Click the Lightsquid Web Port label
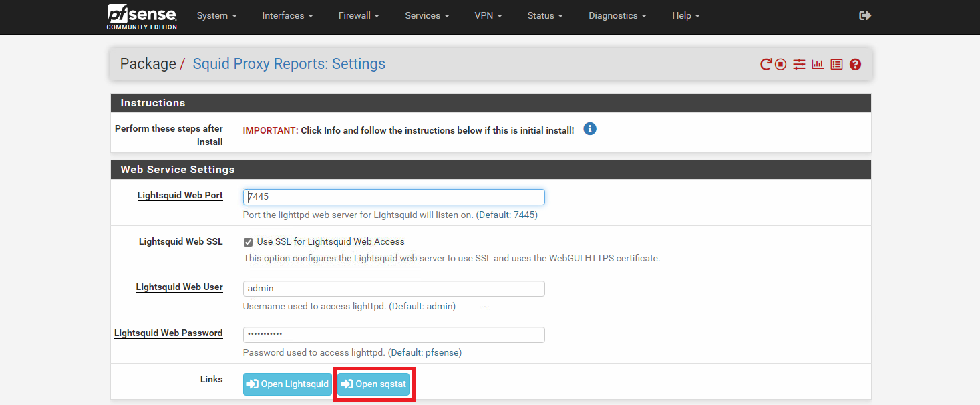This screenshot has width=980, height=405. coord(180,196)
